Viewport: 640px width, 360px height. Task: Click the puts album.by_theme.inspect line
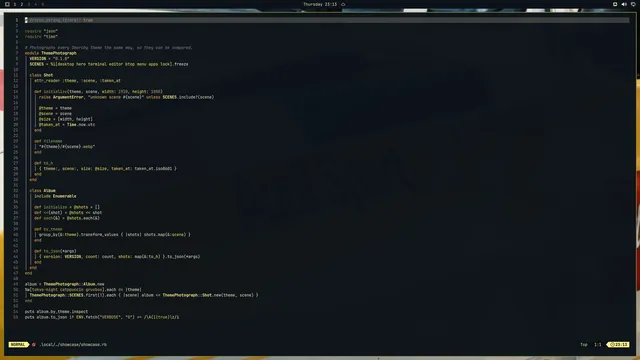pyautogui.click(x=56, y=311)
